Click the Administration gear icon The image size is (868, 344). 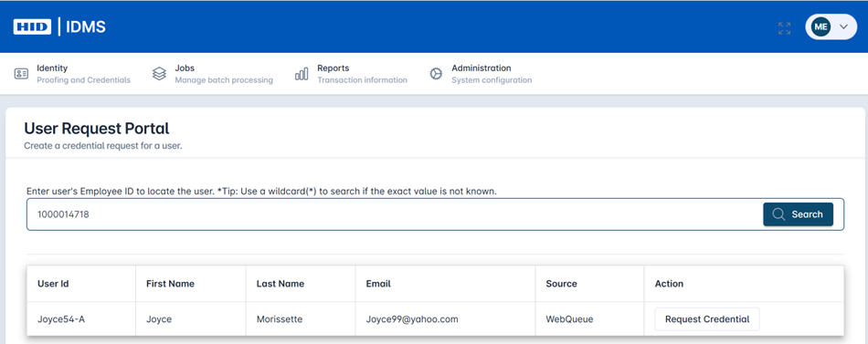(436, 74)
